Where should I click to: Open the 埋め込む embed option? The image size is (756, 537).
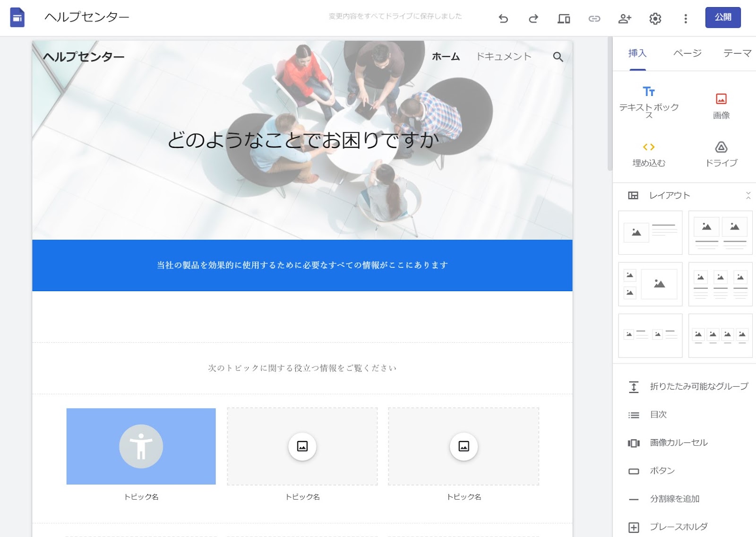(x=649, y=154)
